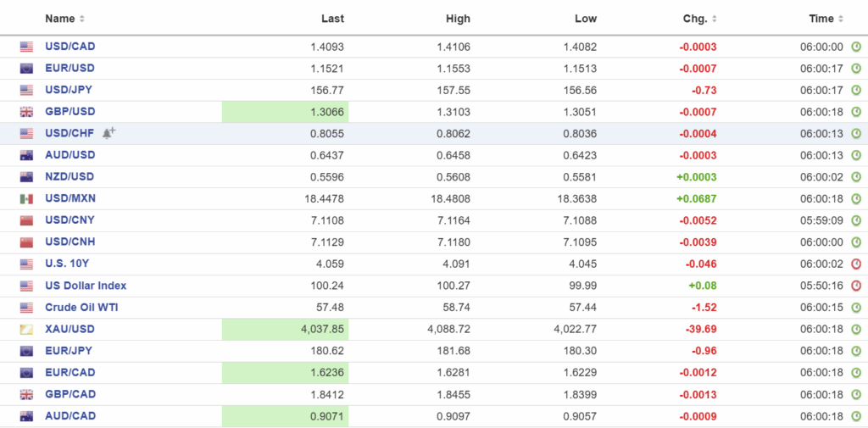
Task: Open the USD/JPY currency pair link
Action: tap(70, 90)
